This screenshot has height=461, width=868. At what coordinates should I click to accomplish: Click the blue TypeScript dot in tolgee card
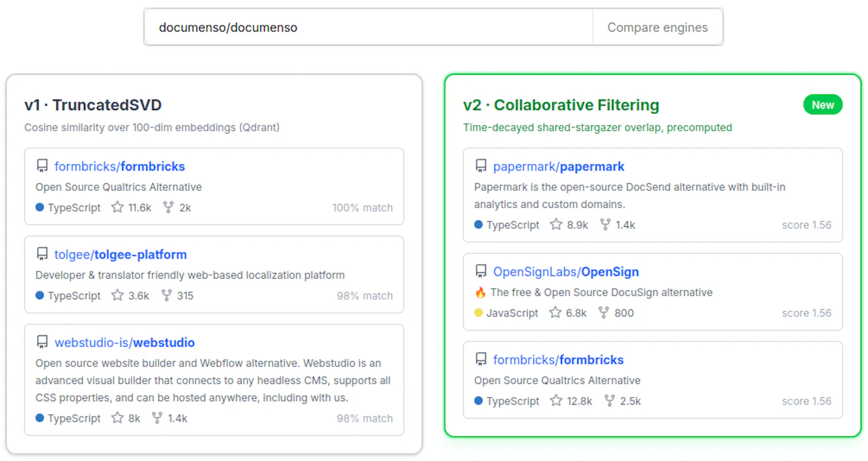click(x=40, y=296)
